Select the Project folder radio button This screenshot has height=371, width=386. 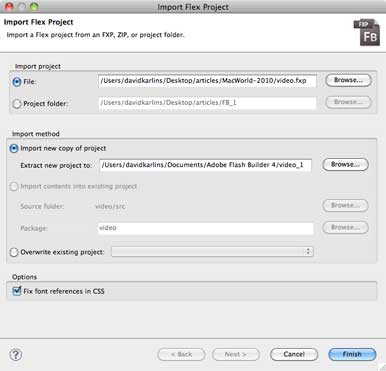click(17, 104)
